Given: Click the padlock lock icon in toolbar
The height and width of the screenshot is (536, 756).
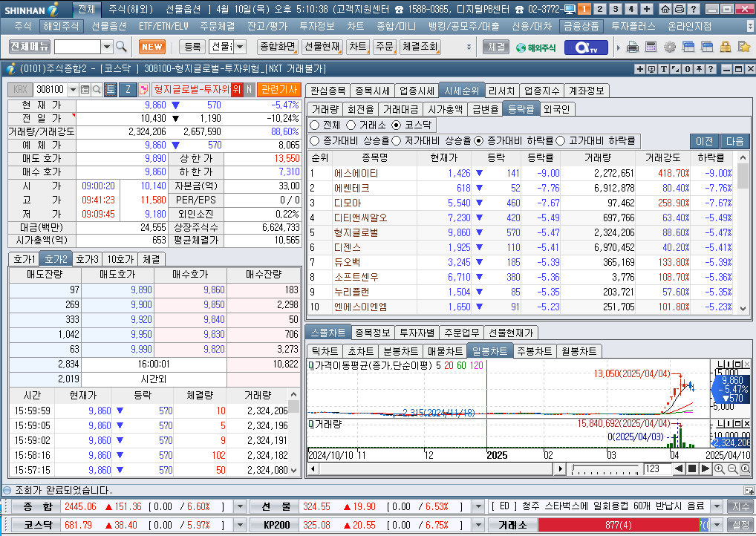Looking at the screenshot, I should point(726,48).
